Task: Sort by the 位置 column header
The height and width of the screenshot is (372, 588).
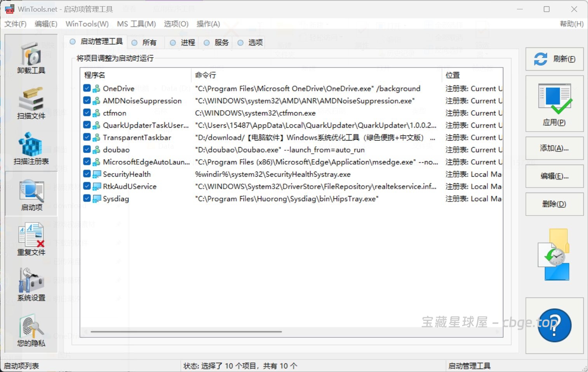Action: pyautogui.click(x=472, y=75)
